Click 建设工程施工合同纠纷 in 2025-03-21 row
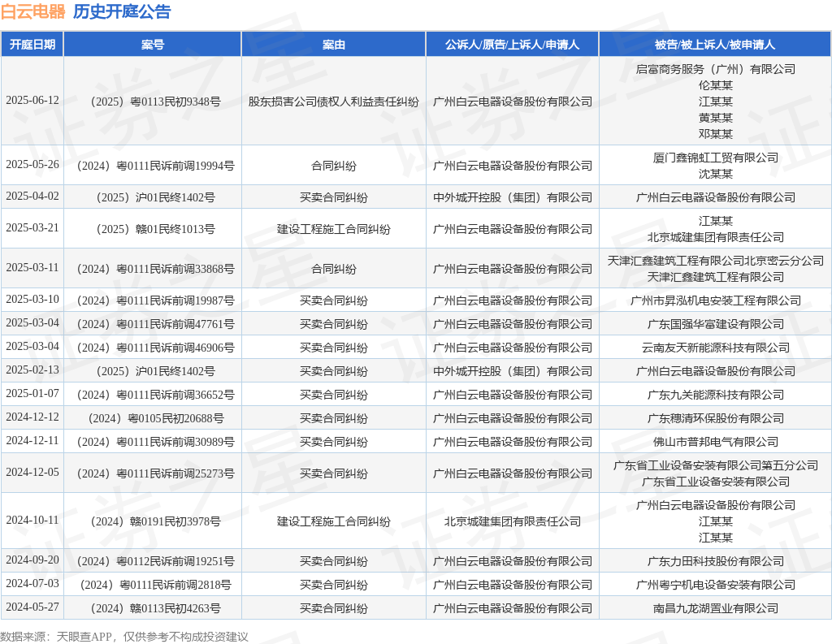 [334, 229]
